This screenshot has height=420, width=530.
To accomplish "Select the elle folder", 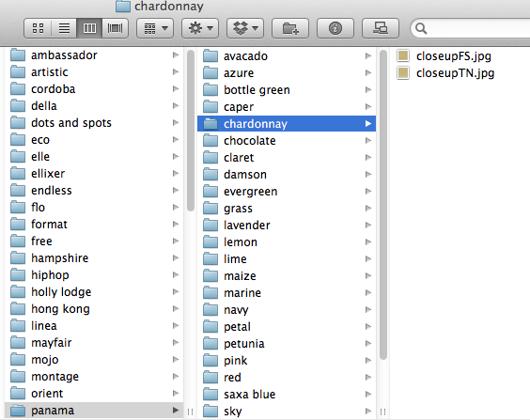I will [94, 157].
